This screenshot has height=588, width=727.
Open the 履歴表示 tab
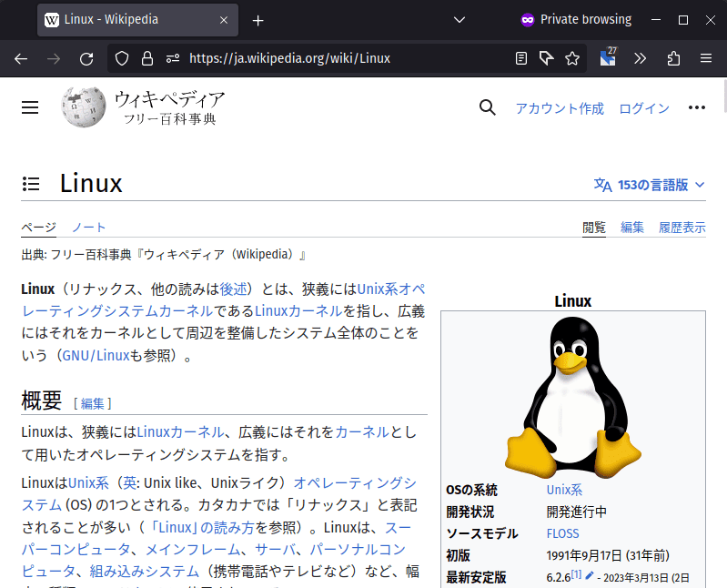[x=682, y=228]
